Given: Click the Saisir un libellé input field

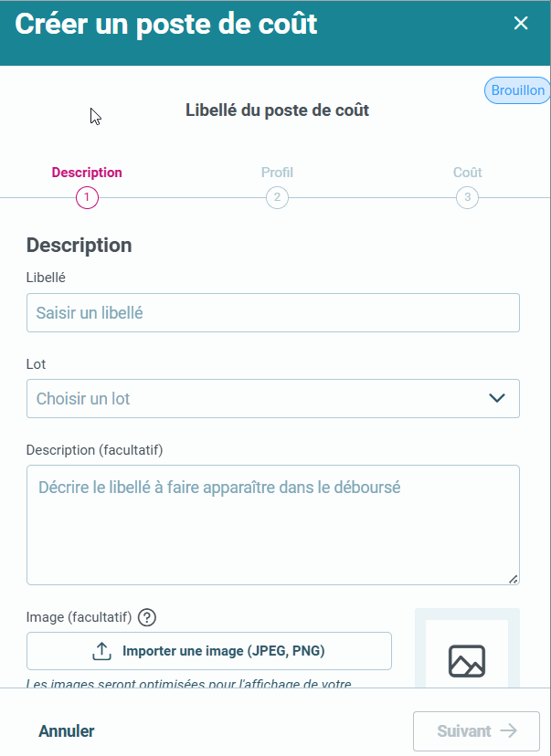Looking at the screenshot, I should (x=272, y=312).
